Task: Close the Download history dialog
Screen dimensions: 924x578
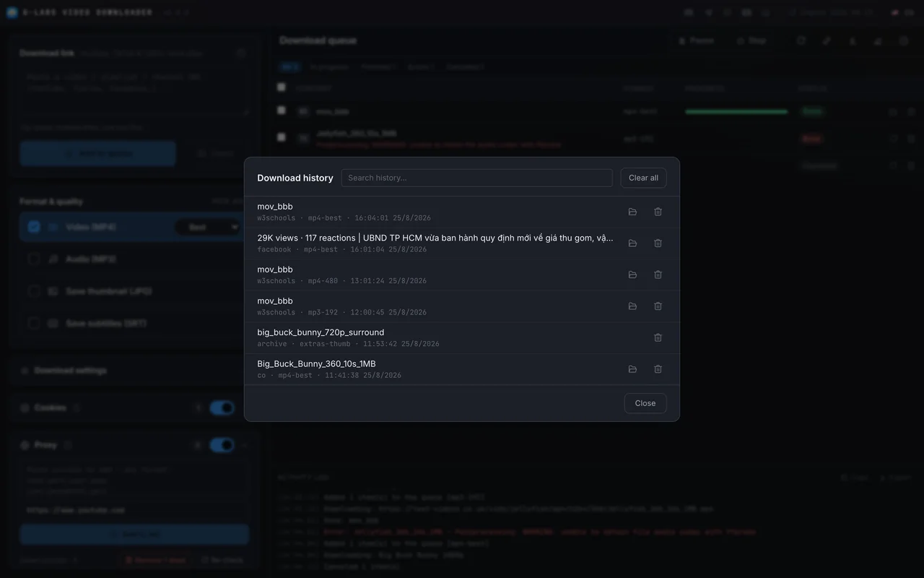Action: tap(645, 403)
